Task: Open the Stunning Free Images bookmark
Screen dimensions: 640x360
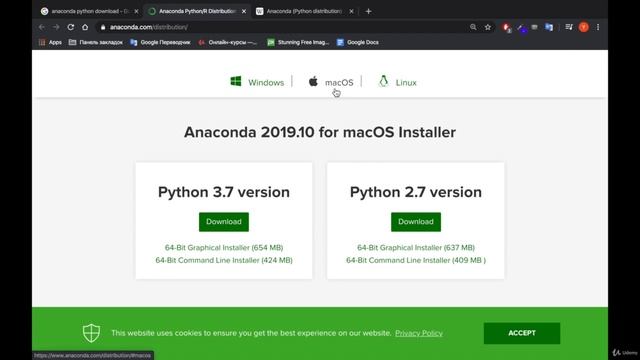Action: pyautogui.click(x=298, y=42)
